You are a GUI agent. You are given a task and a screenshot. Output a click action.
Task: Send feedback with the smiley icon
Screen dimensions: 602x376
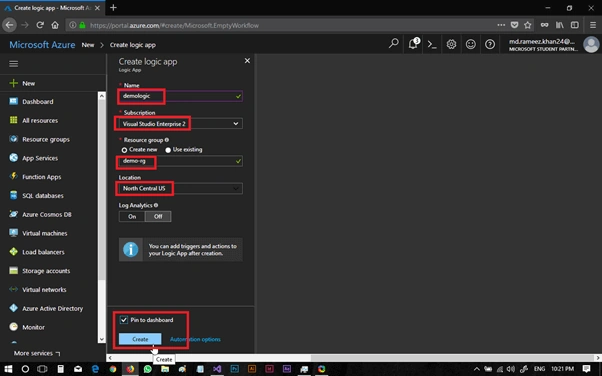(471, 45)
